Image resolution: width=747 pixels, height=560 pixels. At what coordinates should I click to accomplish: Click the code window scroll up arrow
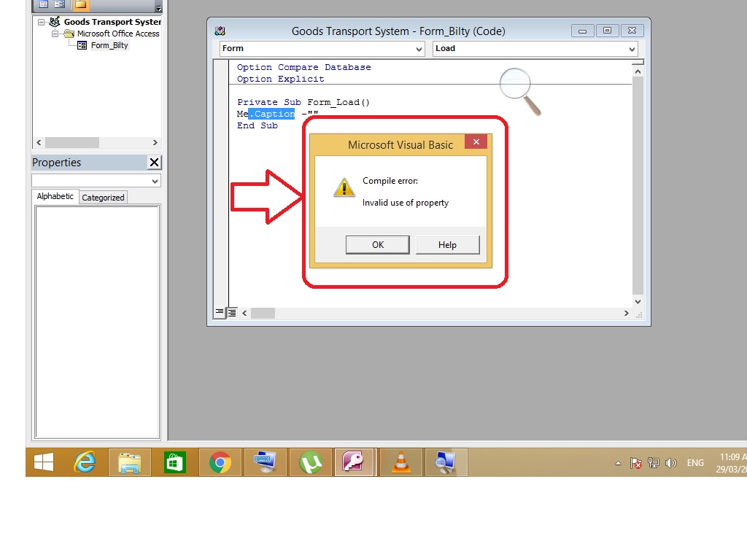click(x=638, y=71)
